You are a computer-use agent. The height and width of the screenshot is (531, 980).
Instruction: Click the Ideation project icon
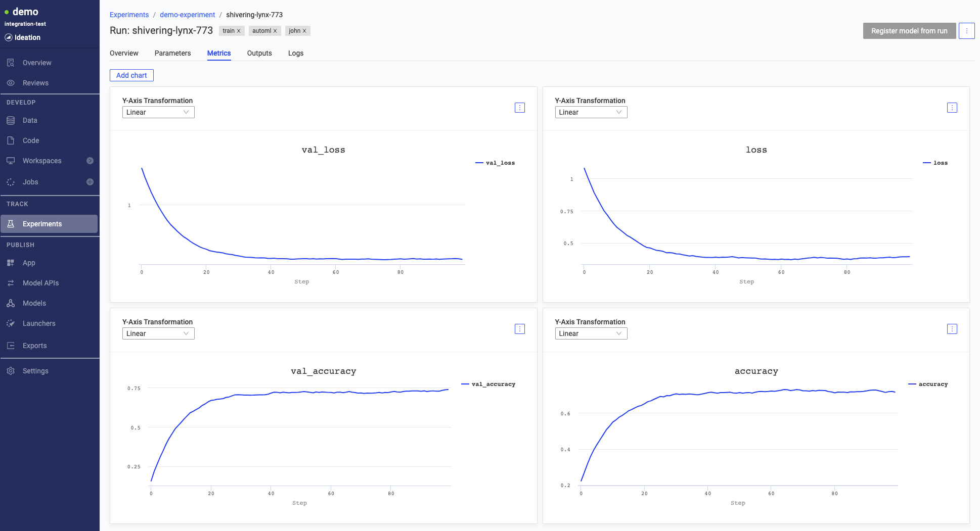coord(9,37)
